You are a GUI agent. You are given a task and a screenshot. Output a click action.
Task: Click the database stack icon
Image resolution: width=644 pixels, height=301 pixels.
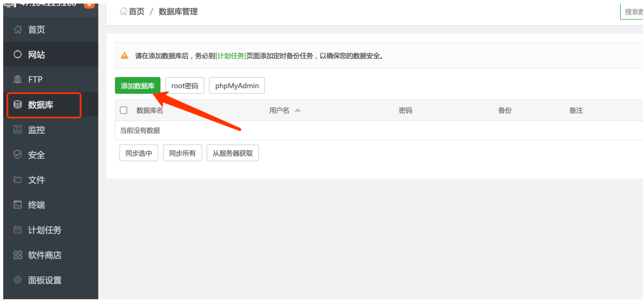coord(18,104)
